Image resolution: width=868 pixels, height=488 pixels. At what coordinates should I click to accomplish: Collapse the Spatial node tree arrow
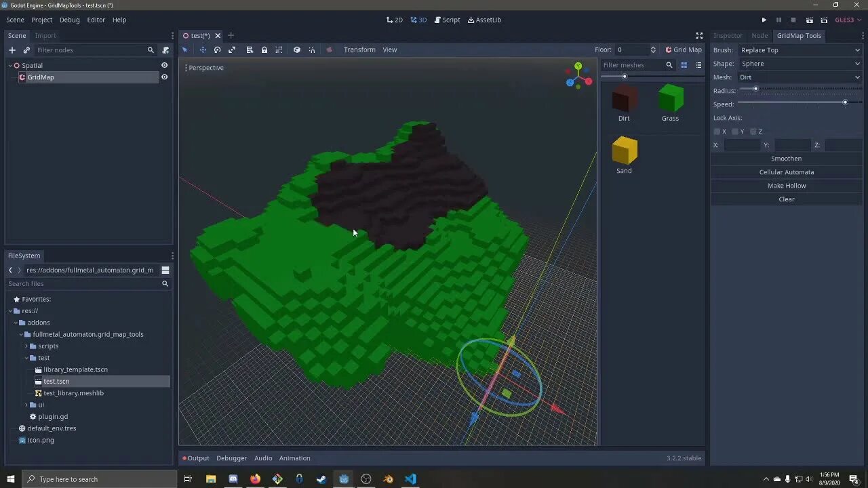[10, 66]
